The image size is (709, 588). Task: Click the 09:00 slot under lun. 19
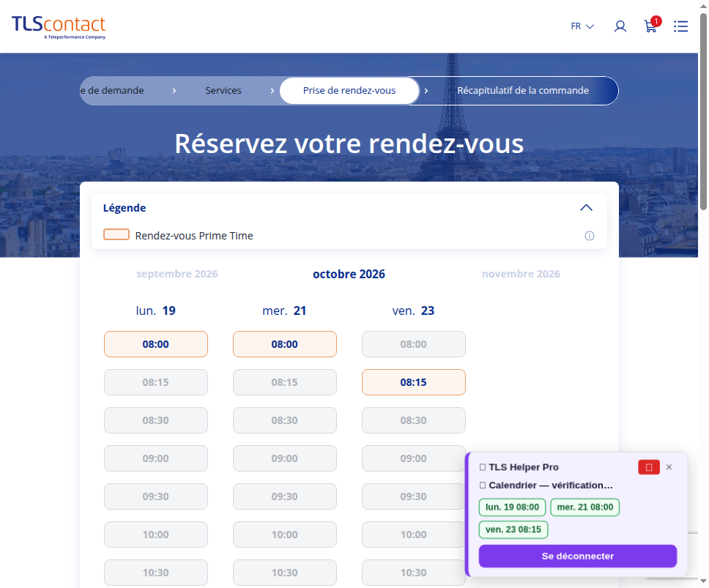(x=156, y=458)
